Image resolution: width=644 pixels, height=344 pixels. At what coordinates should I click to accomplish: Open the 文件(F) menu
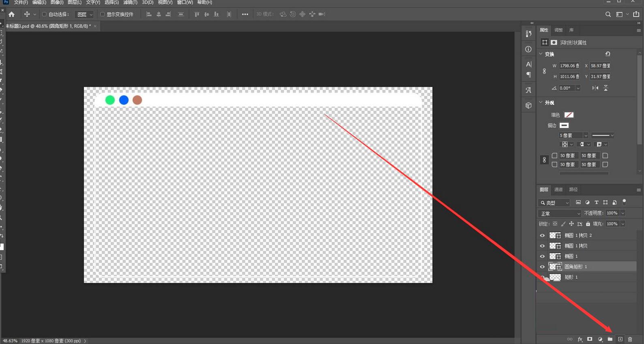tap(21, 2)
